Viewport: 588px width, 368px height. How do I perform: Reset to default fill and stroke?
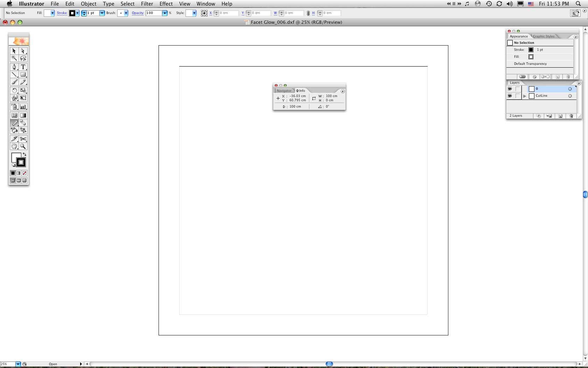[x=14, y=165]
